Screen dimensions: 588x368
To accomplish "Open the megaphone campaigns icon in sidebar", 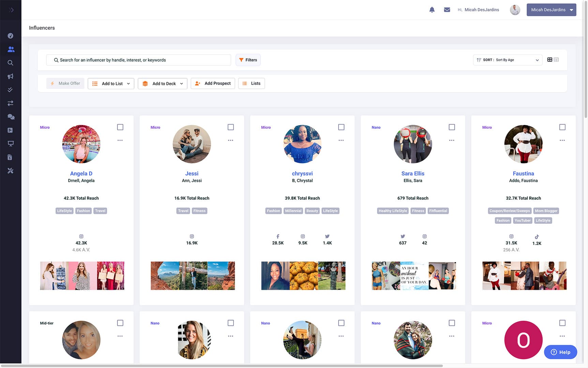I will tap(11, 76).
